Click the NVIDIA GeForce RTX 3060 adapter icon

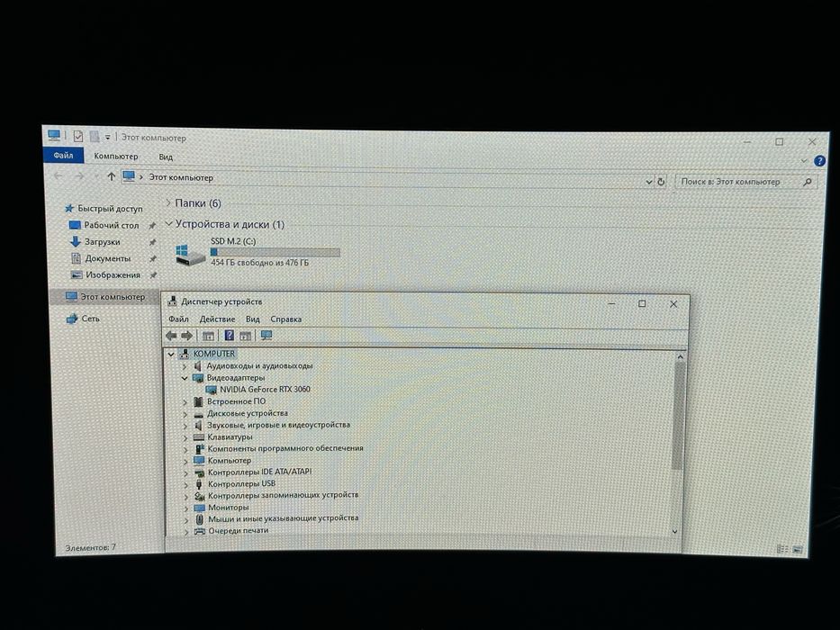[211, 390]
